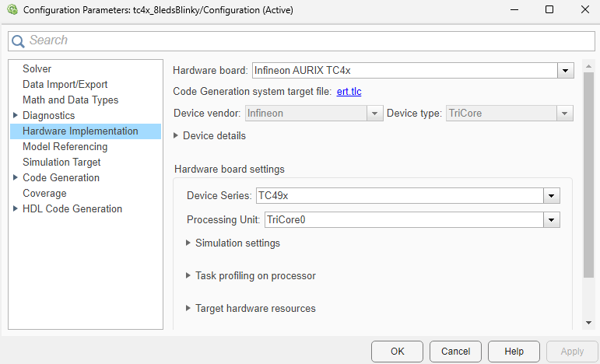Expand the Code Generation tree node
The image size is (600, 364).
click(x=16, y=178)
